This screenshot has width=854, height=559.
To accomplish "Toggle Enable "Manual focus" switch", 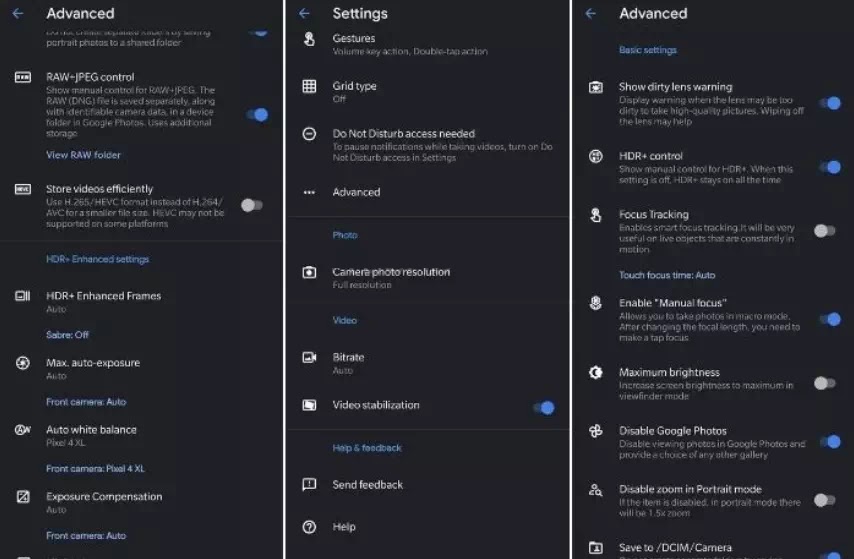I will tap(830, 319).
